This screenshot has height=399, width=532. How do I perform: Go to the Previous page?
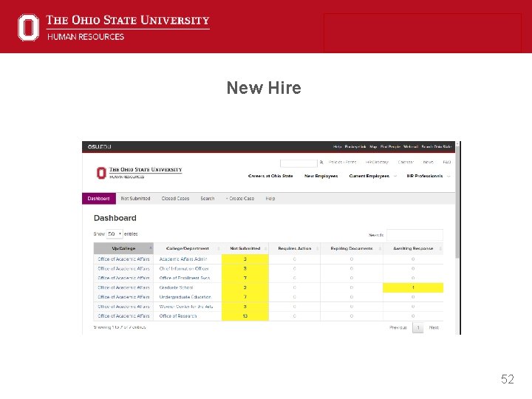pos(398,327)
